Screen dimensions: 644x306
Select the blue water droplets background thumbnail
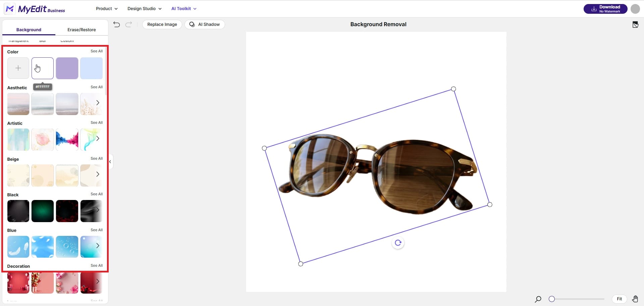tap(67, 247)
